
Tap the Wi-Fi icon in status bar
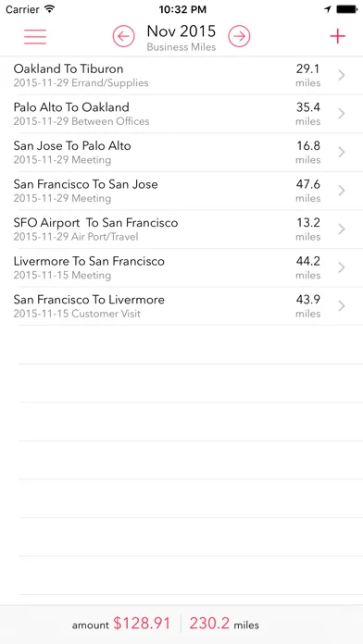pyautogui.click(x=50, y=8)
